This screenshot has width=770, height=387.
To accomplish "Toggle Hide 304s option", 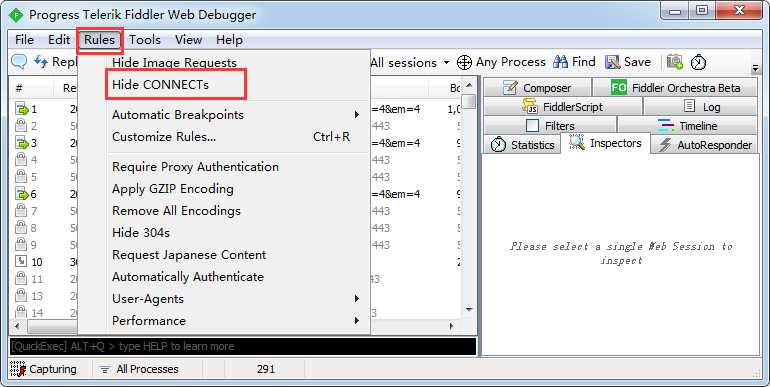I will click(140, 233).
